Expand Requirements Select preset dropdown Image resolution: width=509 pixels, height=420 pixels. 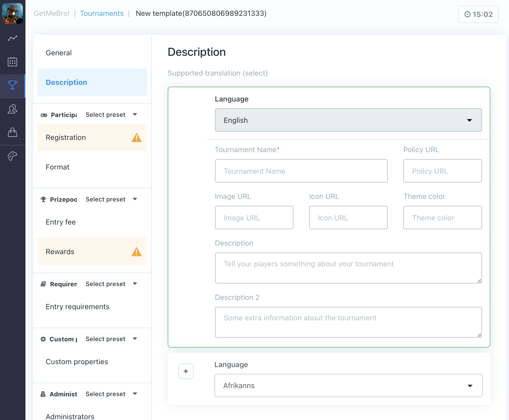point(111,284)
